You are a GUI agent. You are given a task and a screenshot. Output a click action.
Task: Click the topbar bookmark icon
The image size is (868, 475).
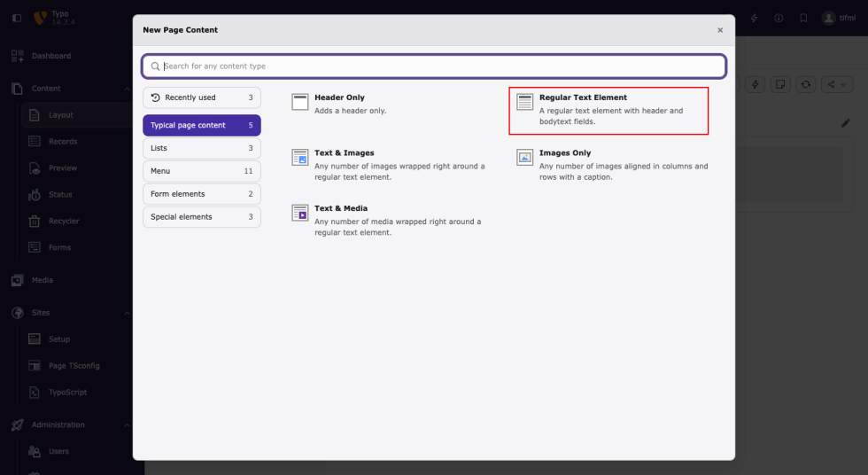803,19
